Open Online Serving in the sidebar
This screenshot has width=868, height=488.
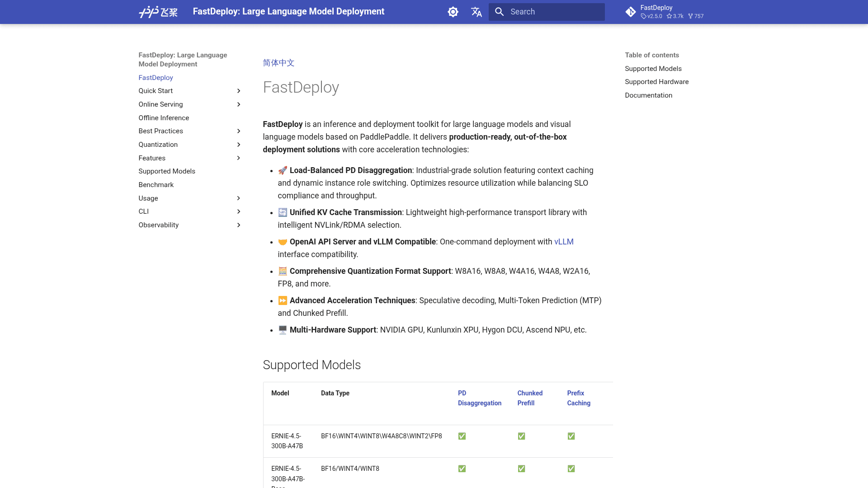[x=160, y=104]
